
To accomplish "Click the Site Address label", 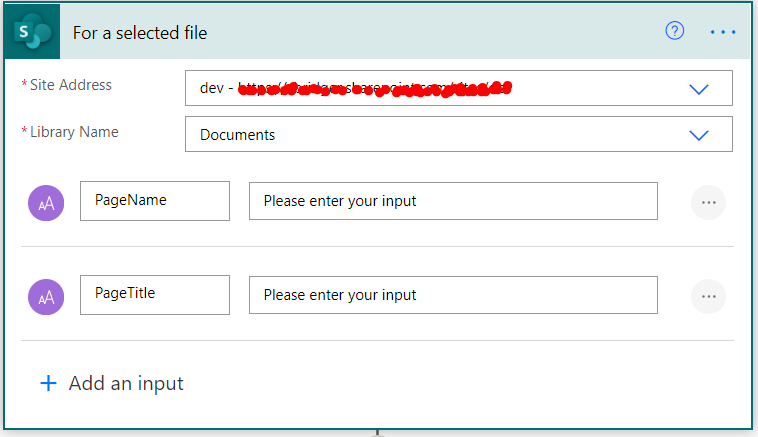I will [71, 85].
